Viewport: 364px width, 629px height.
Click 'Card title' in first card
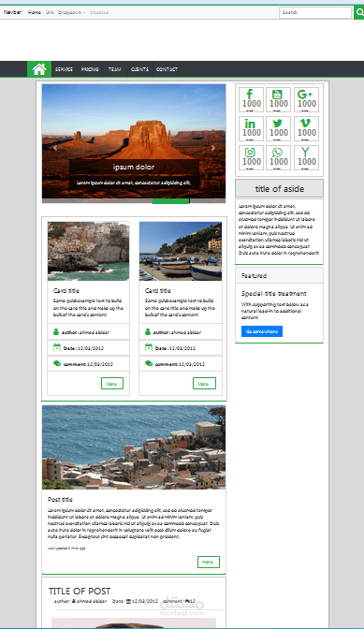coord(66,290)
